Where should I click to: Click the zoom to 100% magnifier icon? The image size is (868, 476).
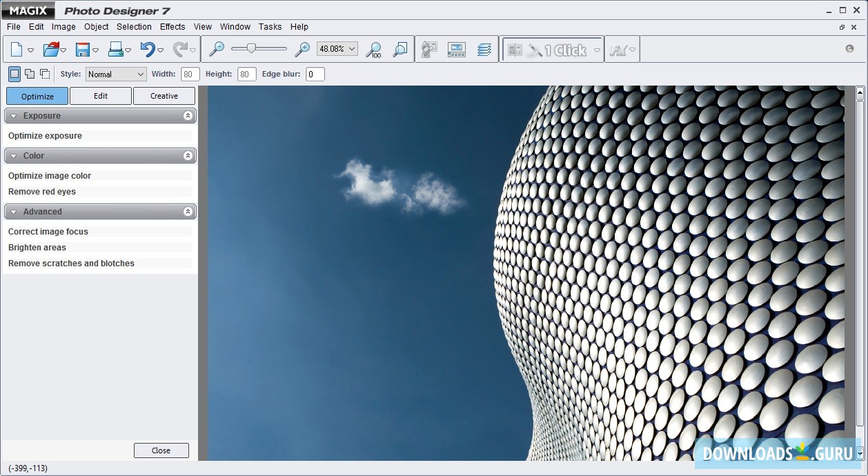(373, 50)
